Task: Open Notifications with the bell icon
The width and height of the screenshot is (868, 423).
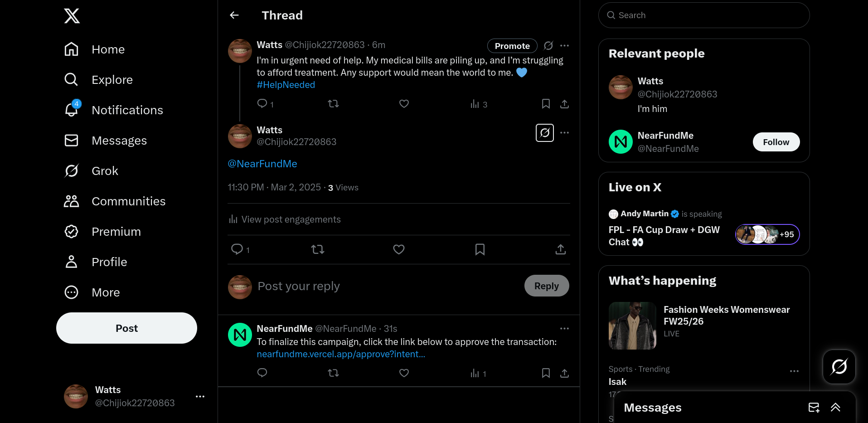Action: click(x=72, y=110)
